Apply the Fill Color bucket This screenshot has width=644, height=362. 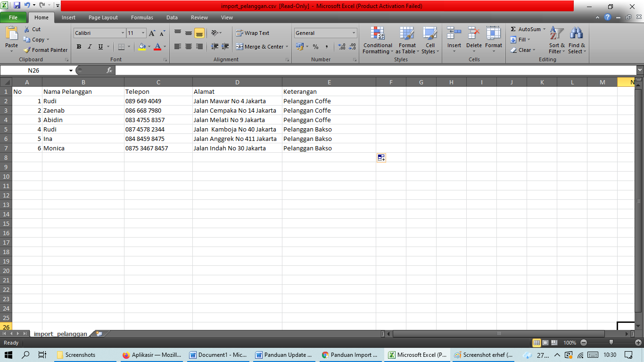click(x=142, y=47)
